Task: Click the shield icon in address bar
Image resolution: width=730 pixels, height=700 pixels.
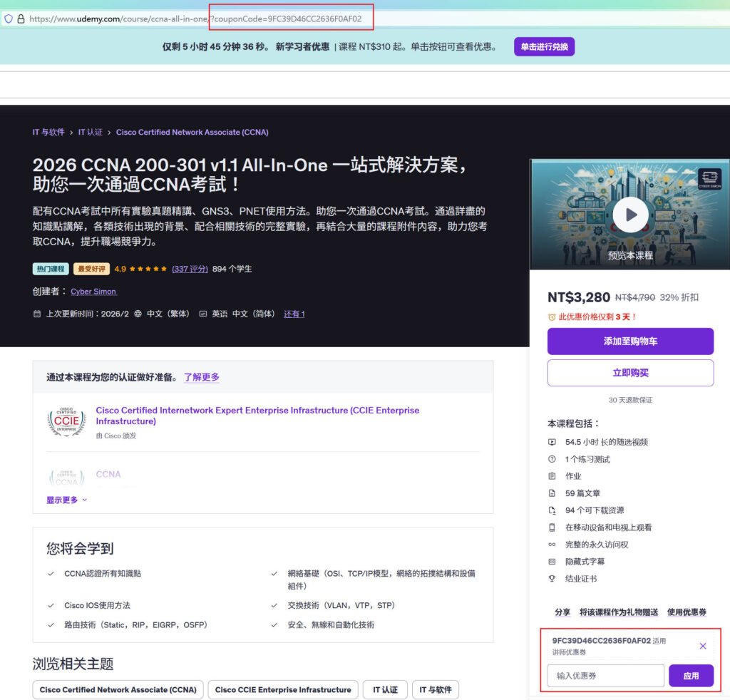Action: [x=9, y=19]
